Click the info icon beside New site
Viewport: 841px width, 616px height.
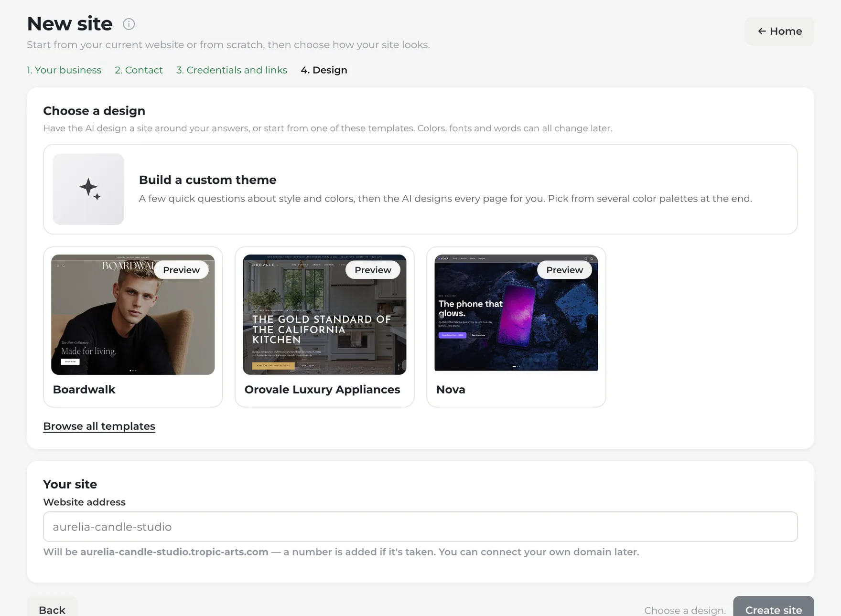coord(129,24)
